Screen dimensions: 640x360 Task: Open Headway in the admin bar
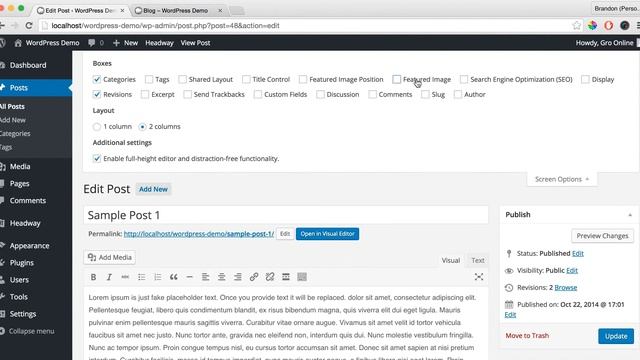159,43
